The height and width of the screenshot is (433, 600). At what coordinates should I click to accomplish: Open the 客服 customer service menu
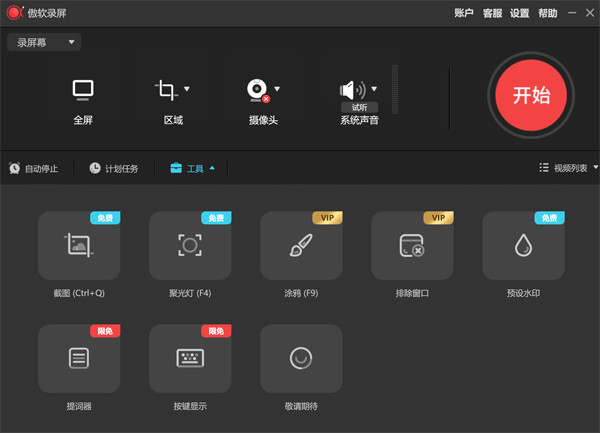pyautogui.click(x=492, y=13)
